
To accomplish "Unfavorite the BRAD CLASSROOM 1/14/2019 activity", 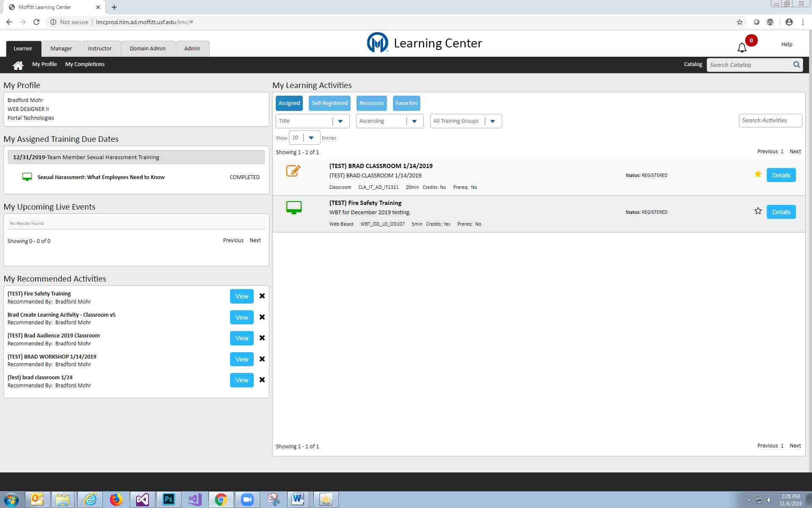I will coord(758,174).
